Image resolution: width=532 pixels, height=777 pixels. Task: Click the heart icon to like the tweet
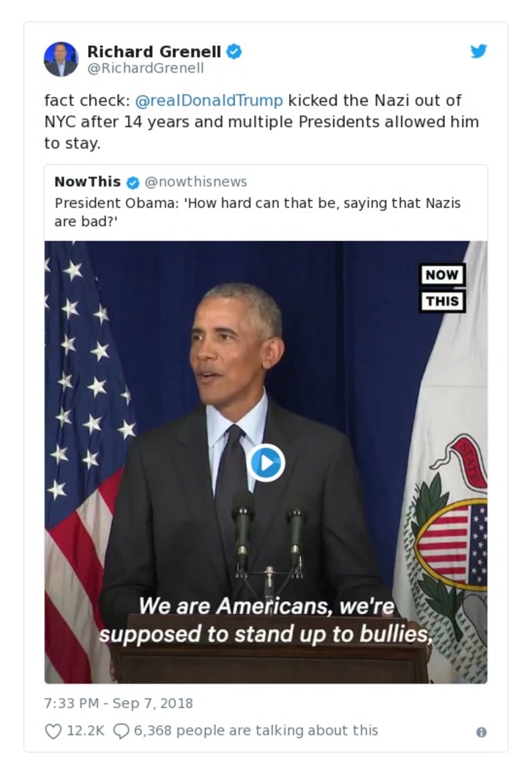[x=52, y=730]
